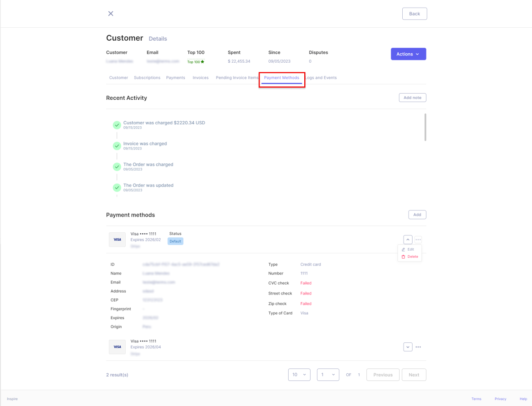
Task: Click the Street check Failed value
Action: 306,293
